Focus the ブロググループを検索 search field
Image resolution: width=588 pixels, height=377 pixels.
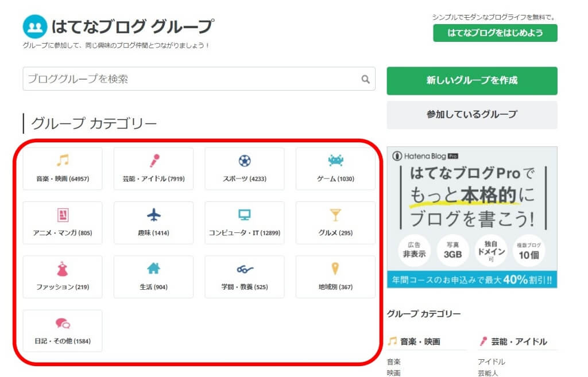tap(199, 79)
